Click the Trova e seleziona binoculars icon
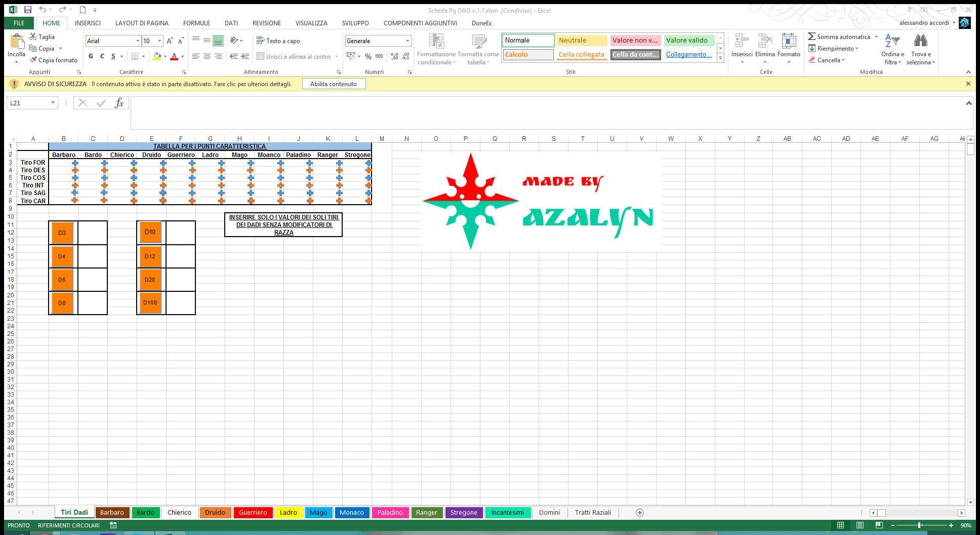 pos(920,41)
